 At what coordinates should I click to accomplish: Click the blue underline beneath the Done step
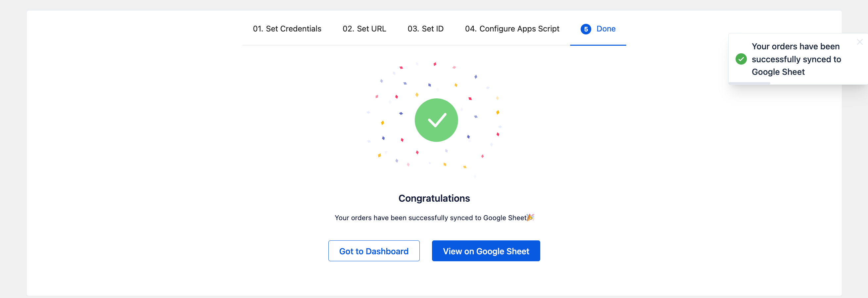tap(598, 45)
